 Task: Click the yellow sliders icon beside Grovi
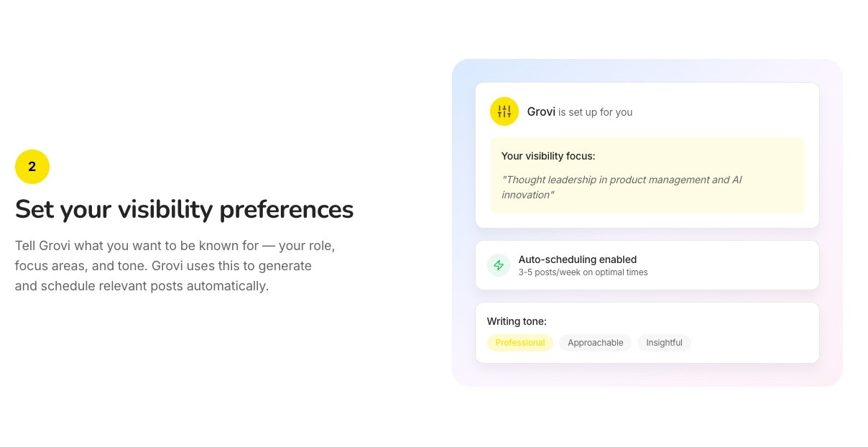pyautogui.click(x=504, y=111)
